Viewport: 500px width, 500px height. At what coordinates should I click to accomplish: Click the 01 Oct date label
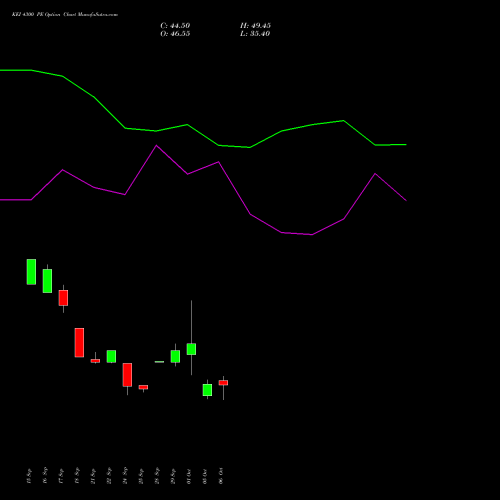tap(189, 476)
